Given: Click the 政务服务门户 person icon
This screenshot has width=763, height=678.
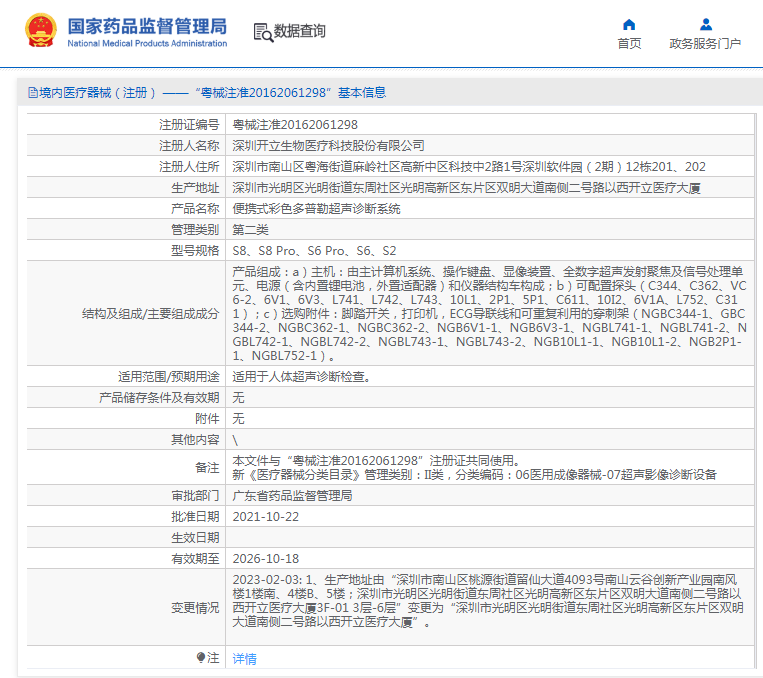Looking at the screenshot, I should click(705, 25).
